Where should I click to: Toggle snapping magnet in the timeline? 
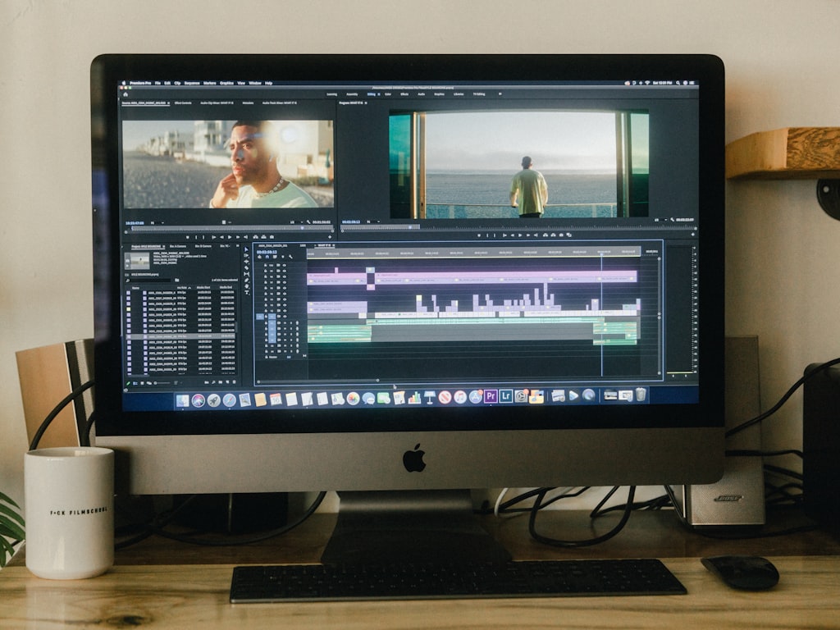[268, 256]
